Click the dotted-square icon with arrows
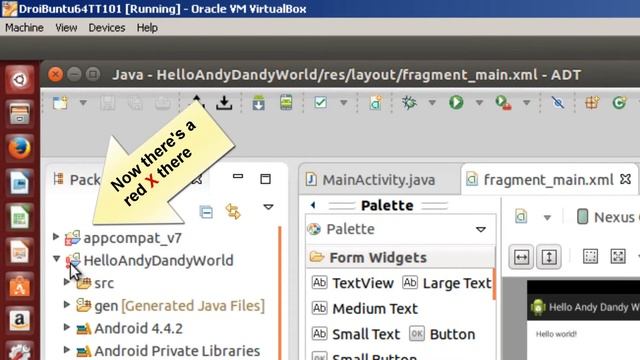640x360 pixels. coord(618,257)
